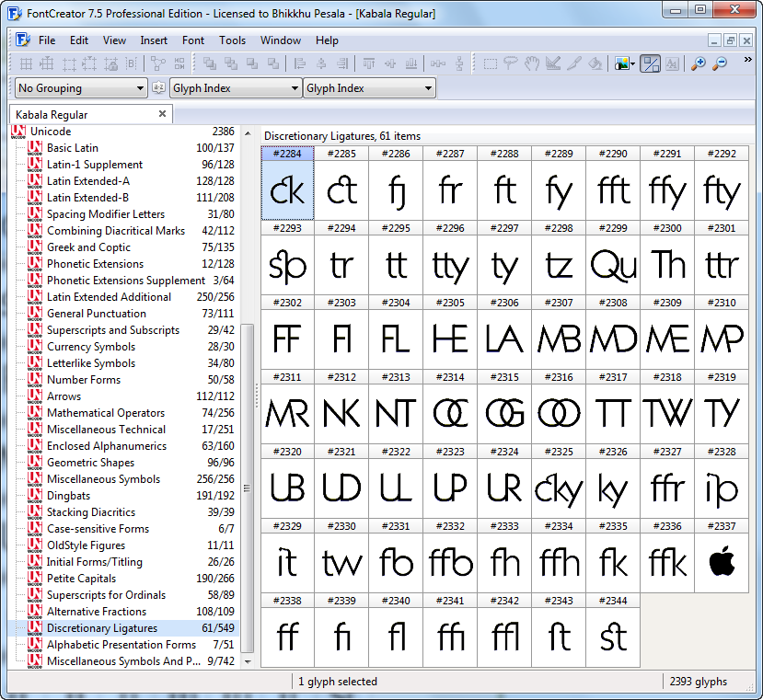The height and width of the screenshot is (700, 763).
Task: Click the Distribute Horizontally icon
Action: [x=438, y=63]
